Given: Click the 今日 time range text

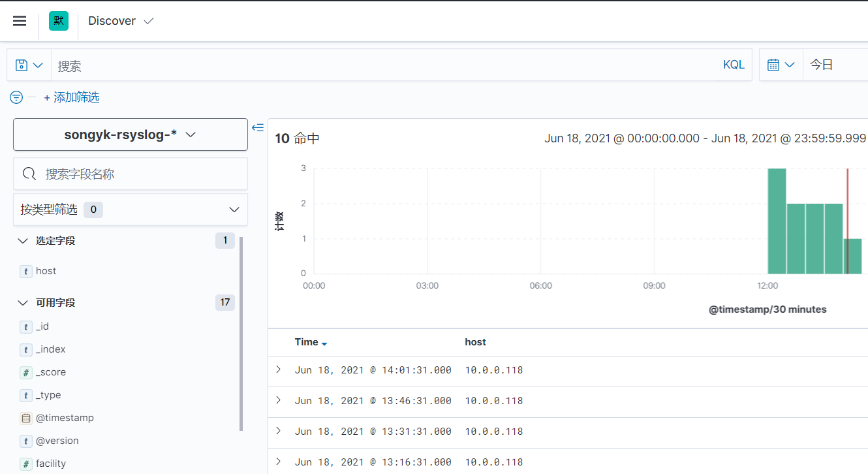Looking at the screenshot, I should (x=822, y=65).
